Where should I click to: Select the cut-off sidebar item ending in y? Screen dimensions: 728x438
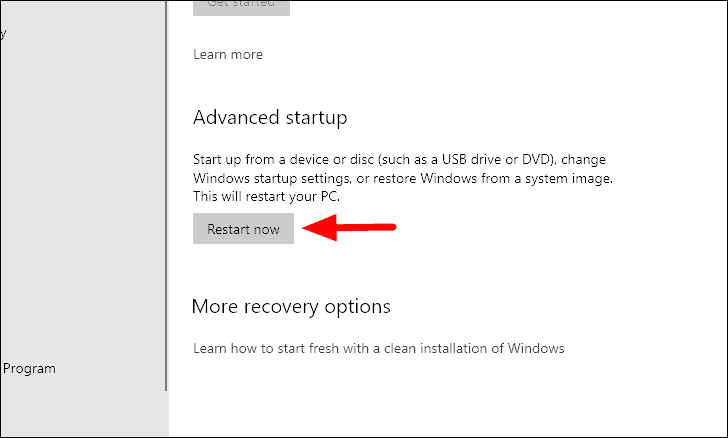click(3, 33)
